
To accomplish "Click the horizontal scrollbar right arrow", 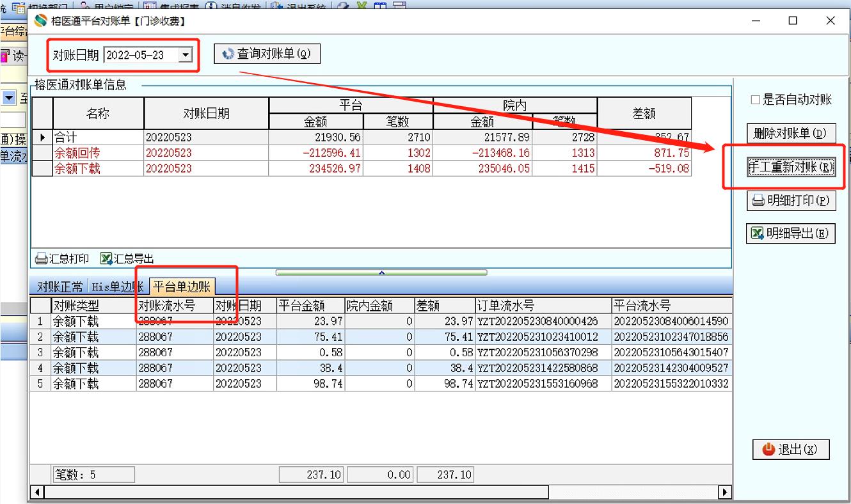I will click(725, 492).
